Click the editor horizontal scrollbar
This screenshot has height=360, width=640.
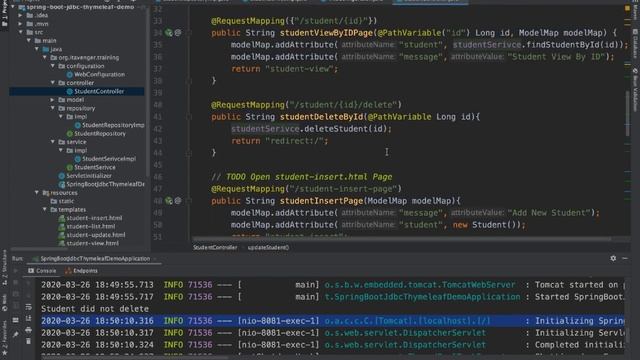402,238
